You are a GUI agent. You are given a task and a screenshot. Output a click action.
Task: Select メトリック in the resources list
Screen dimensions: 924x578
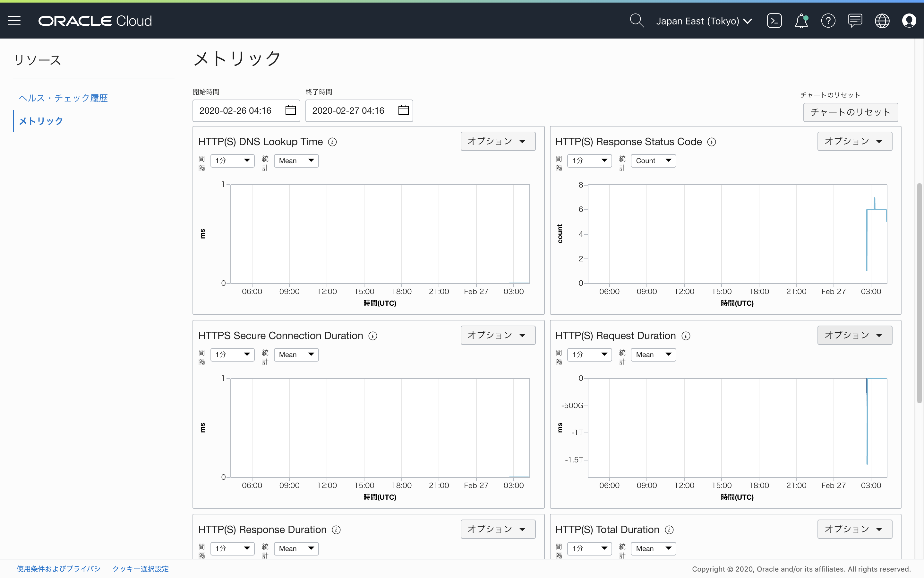coord(41,121)
